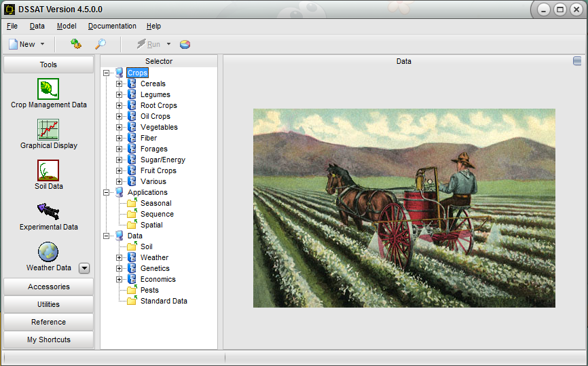The height and width of the screenshot is (366, 588).
Task: Click the Spatial folder icon
Action: click(132, 225)
